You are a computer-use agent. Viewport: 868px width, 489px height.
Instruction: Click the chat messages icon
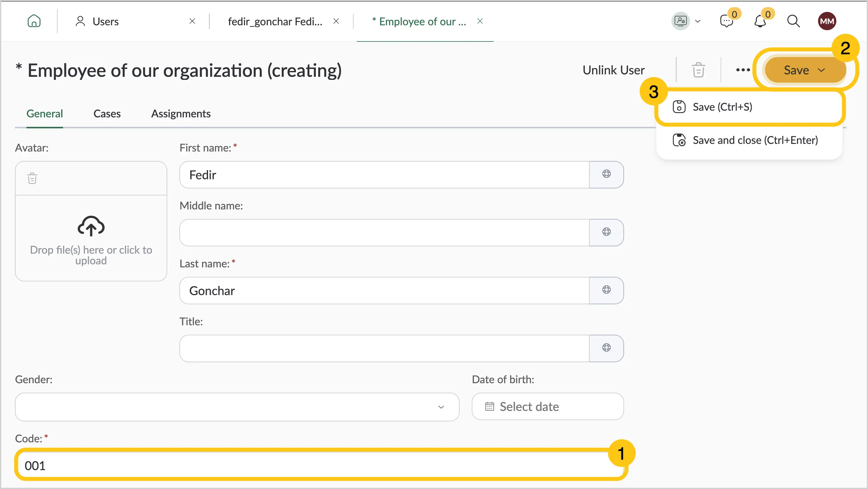[x=726, y=21]
